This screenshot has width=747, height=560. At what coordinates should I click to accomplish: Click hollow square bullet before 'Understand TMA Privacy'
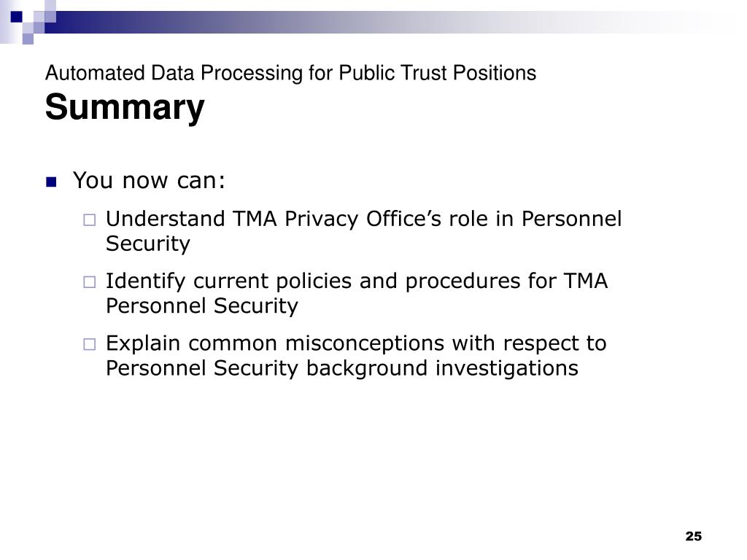[x=90, y=220]
